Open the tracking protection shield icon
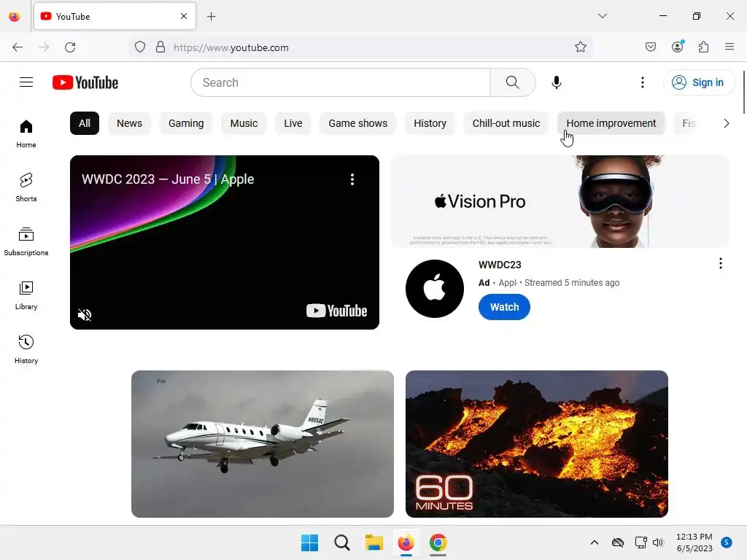Viewport: 747px width, 560px height. click(x=139, y=47)
